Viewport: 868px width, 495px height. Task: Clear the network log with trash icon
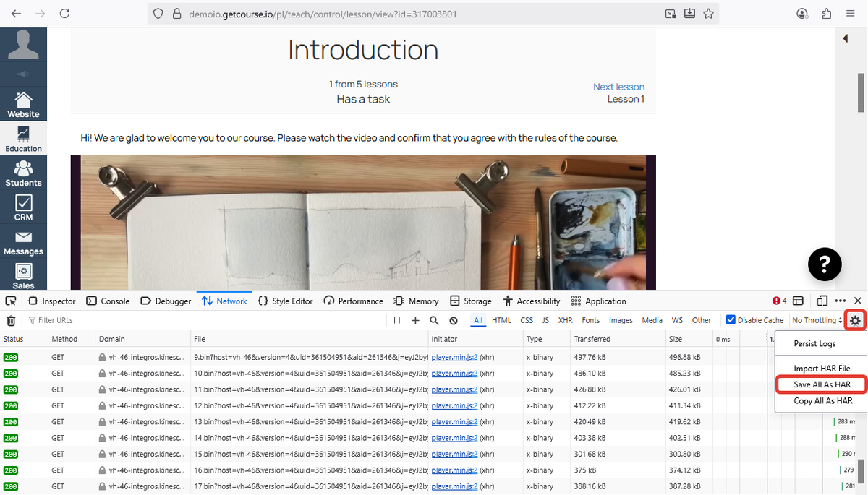click(11, 320)
